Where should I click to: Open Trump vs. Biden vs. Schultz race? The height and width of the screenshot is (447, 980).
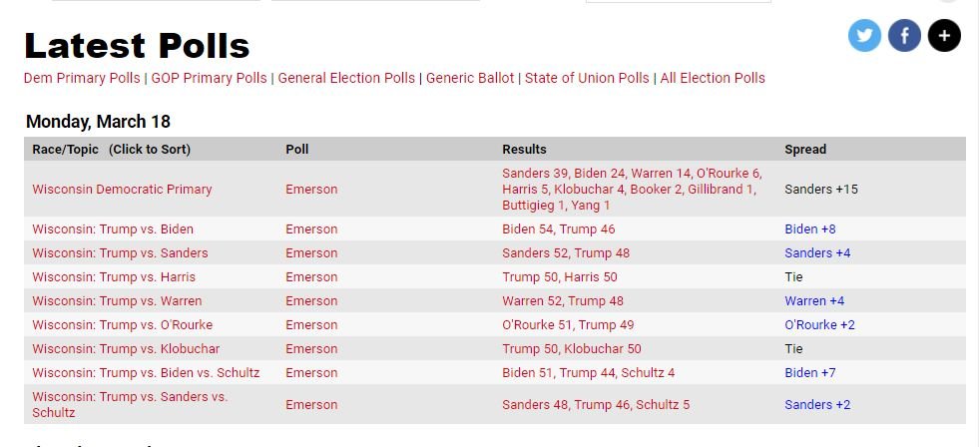(146, 373)
